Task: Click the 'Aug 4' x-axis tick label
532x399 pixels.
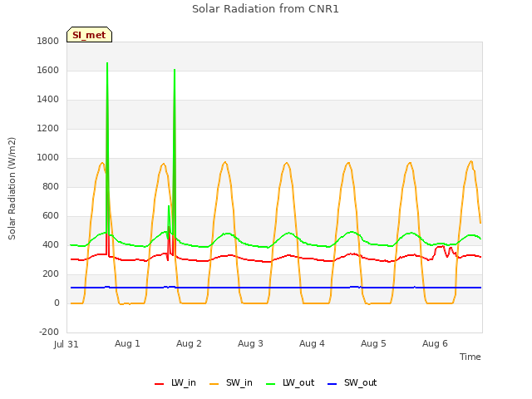Action: [x=312, y=343]
